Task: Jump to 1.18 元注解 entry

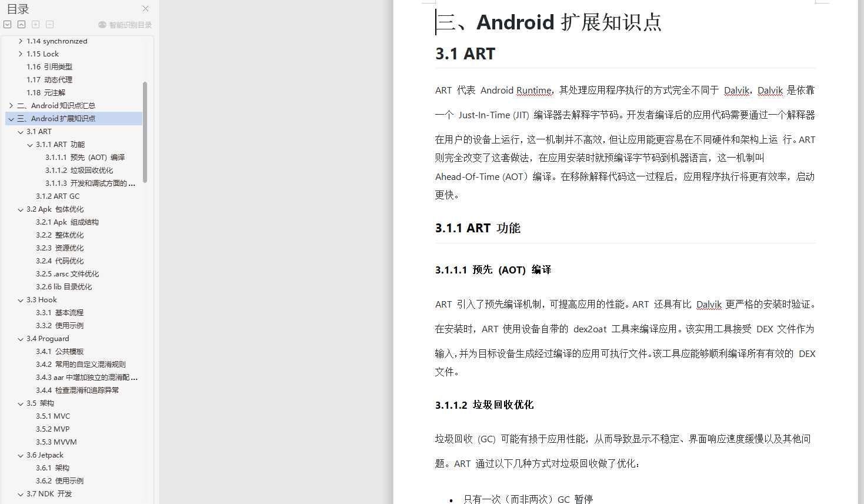Action: point(46,93)
